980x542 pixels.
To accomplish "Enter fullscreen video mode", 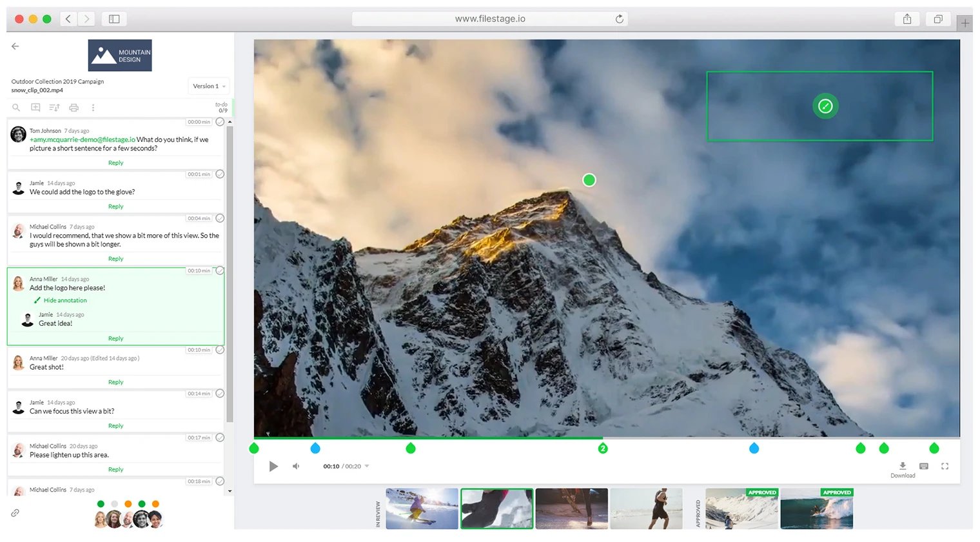I will click(x=945, y=466).
